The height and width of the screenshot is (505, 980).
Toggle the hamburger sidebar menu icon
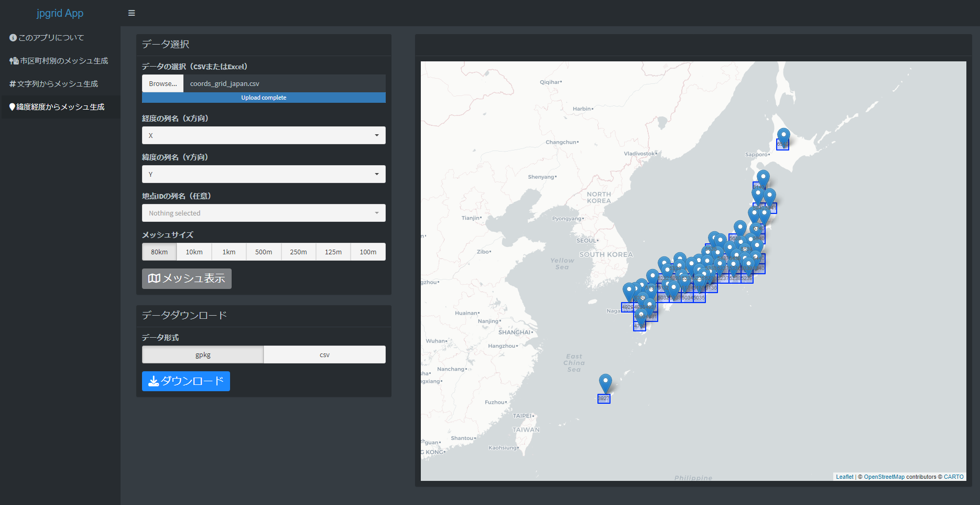click(x=132, y=13)
